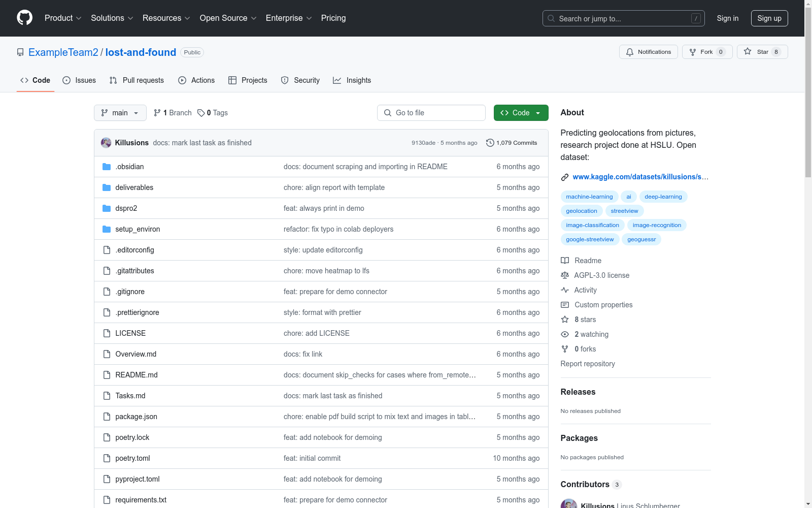The image size is (812, 508).
Task: Click the commit history clock icon
Action: pyautogui.click(x=490, y=143)
